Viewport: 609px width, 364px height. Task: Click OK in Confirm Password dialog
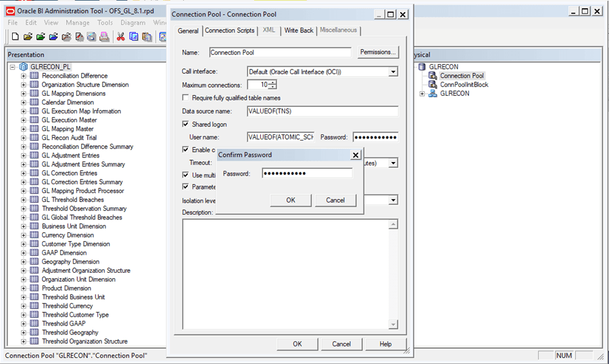(x=291, y=200)
